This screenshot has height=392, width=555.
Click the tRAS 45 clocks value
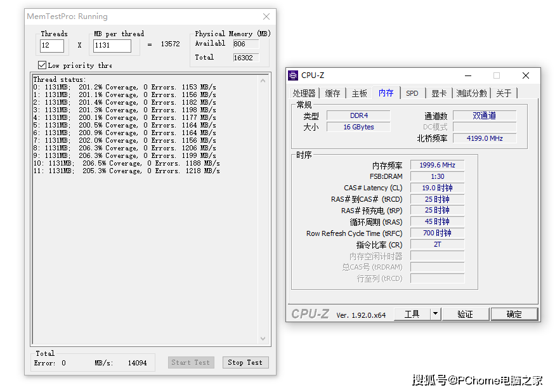[x=438, y=221]
